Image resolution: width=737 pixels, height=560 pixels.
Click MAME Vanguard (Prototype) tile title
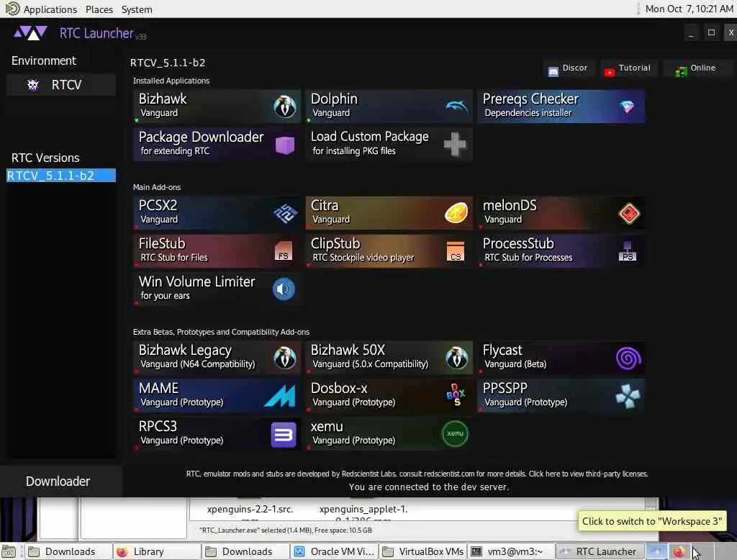coord(158,389)
